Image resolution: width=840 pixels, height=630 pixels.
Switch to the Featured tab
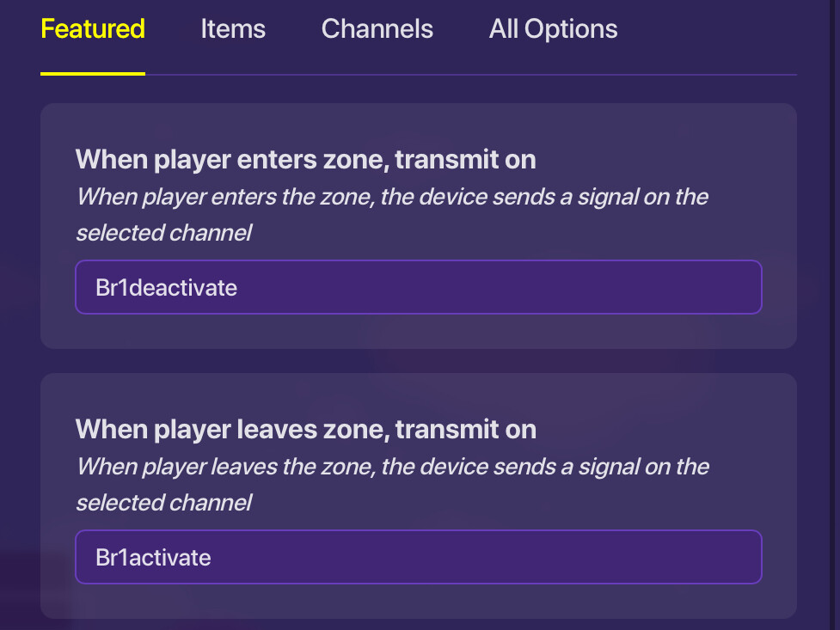click(93, 29)
